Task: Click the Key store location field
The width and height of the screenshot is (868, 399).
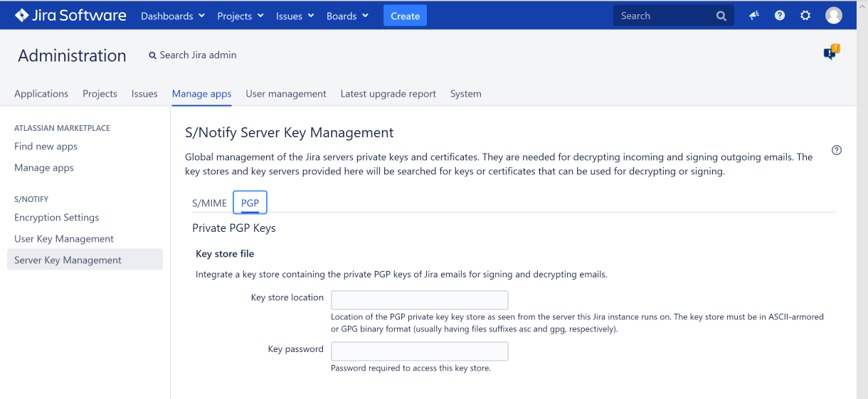Action: (x=420, y=299)
